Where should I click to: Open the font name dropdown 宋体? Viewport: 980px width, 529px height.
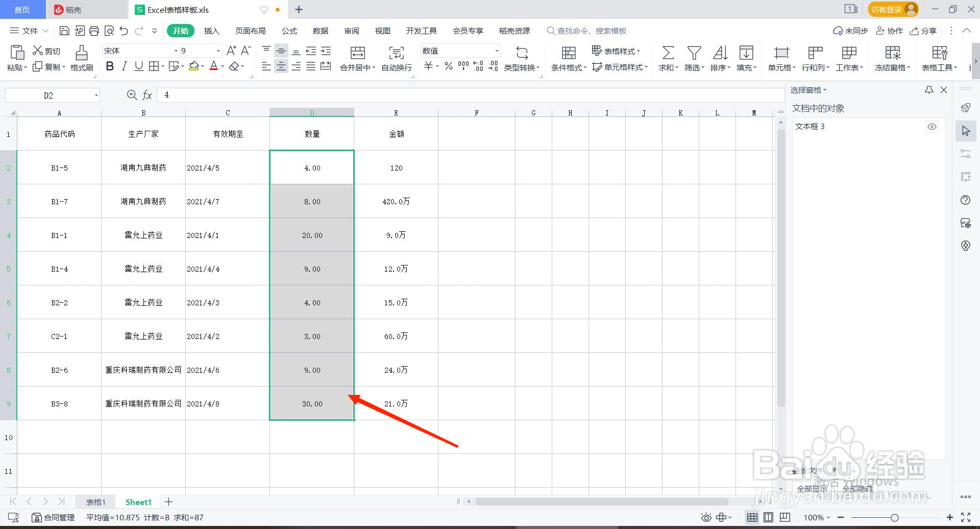[x=176, y=51]
